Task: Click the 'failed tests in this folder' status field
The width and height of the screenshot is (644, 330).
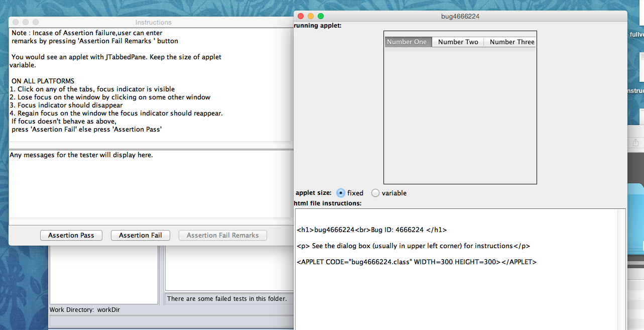Action: pos(229,298)
